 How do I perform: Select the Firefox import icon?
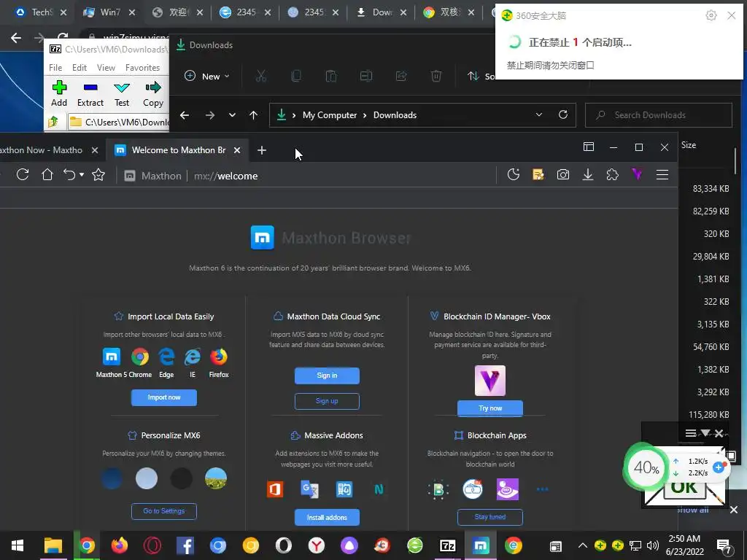coord(219,356)
